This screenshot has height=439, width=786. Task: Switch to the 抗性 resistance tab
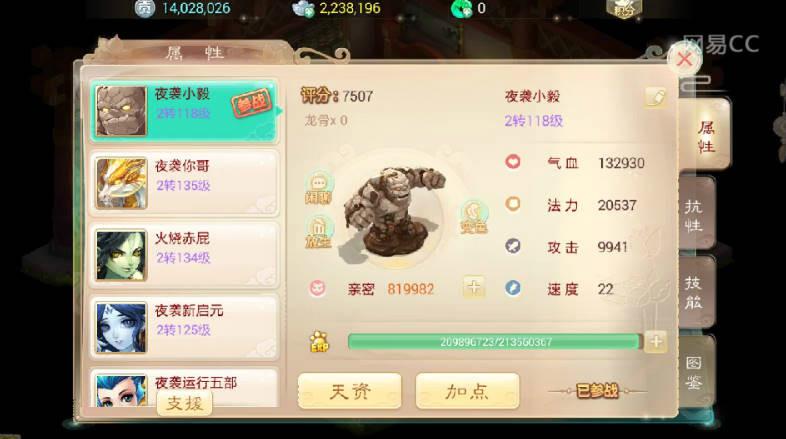[x=696, y=215]
